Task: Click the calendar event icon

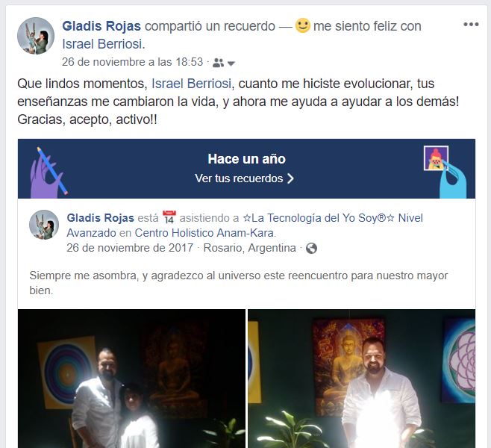Action: tap(169, 217)
